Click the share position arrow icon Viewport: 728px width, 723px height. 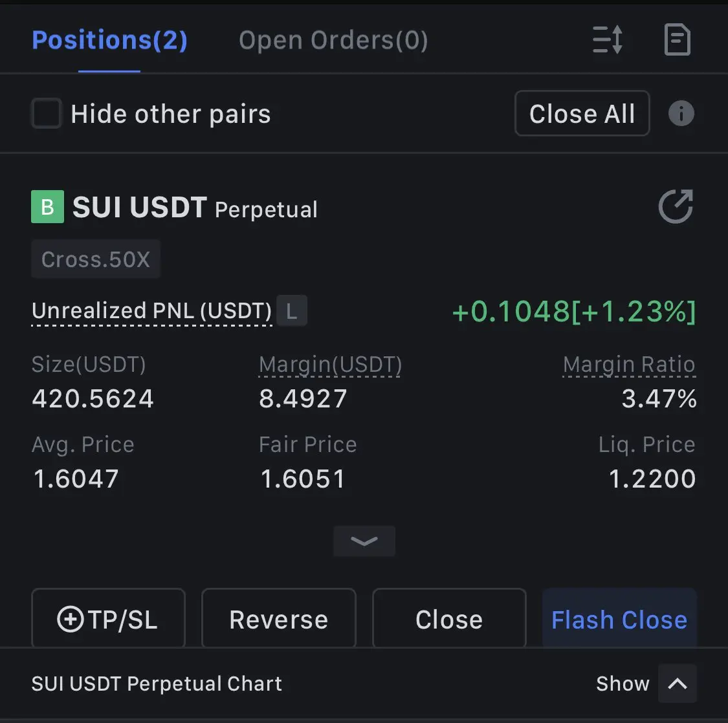coord(676,206)
